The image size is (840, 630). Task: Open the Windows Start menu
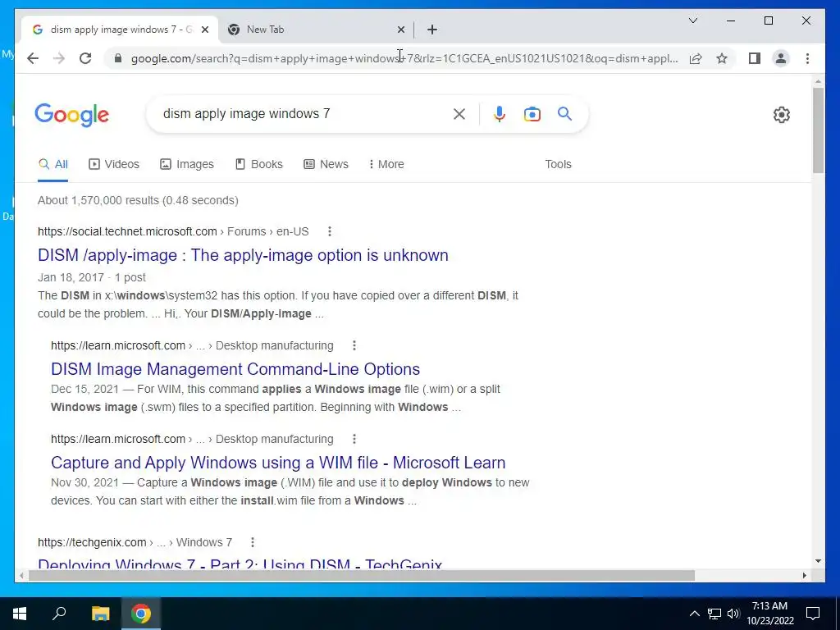[20, 614]
